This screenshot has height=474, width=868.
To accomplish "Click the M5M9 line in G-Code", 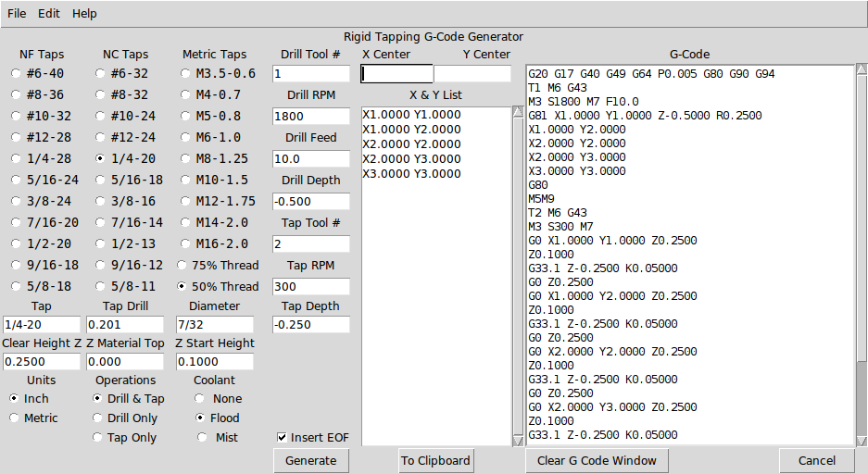I will coord(541,198).
